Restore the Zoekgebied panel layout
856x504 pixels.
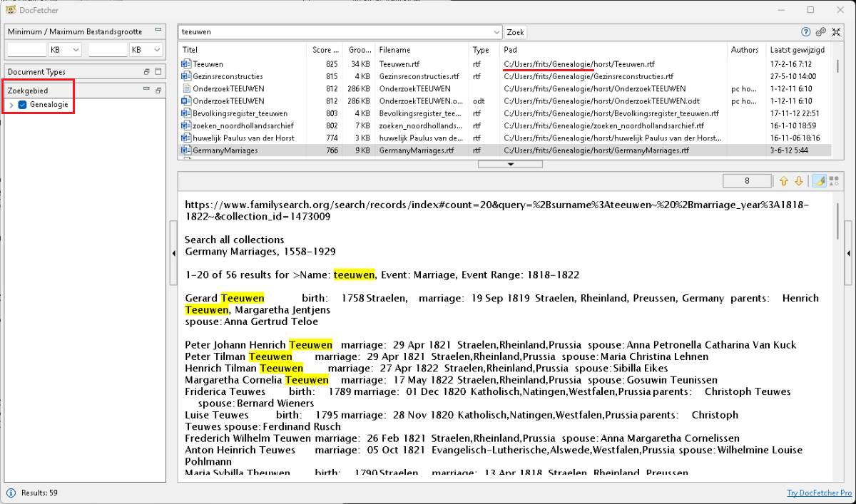[x=158, y=90]
